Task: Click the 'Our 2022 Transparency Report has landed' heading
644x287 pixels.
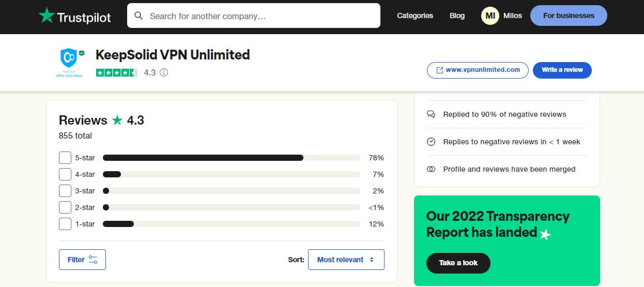Action: pos(498,224)
